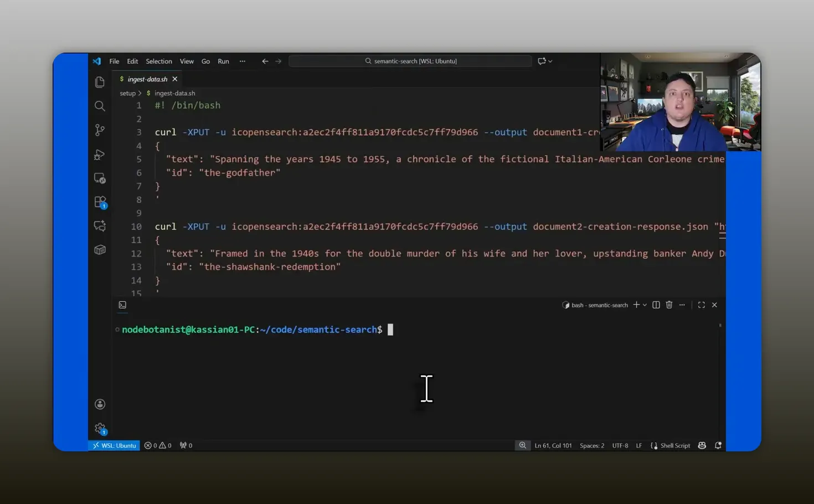814x504 pixels.
Task: Kill the terminal with trash icon
Action: (669, 305)
